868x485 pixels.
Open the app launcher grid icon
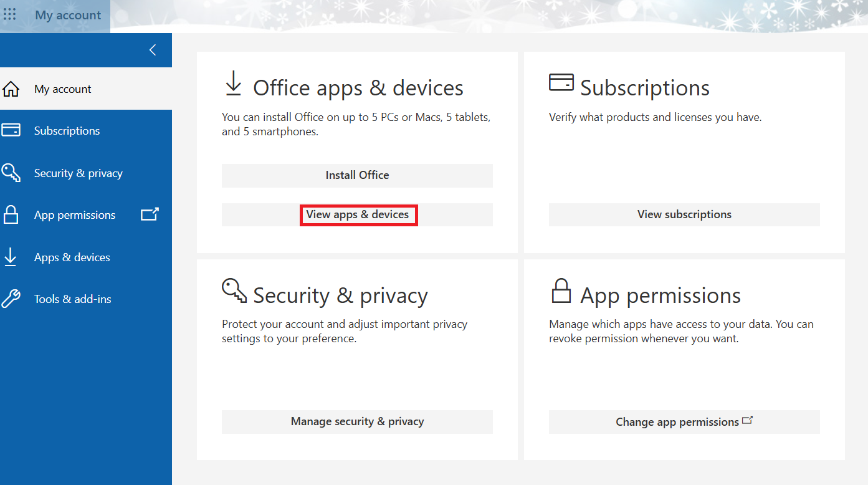(10, 14)
